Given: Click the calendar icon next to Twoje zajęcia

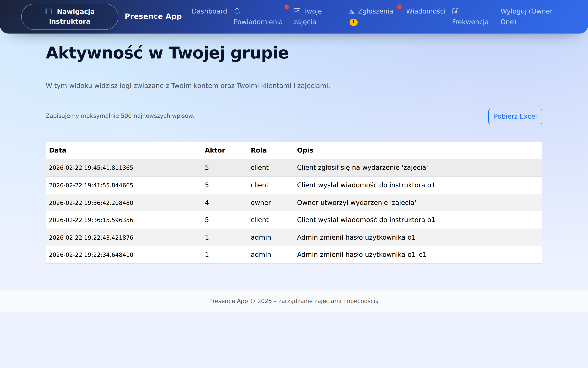Looking at the screenshot, I should 297,11.
